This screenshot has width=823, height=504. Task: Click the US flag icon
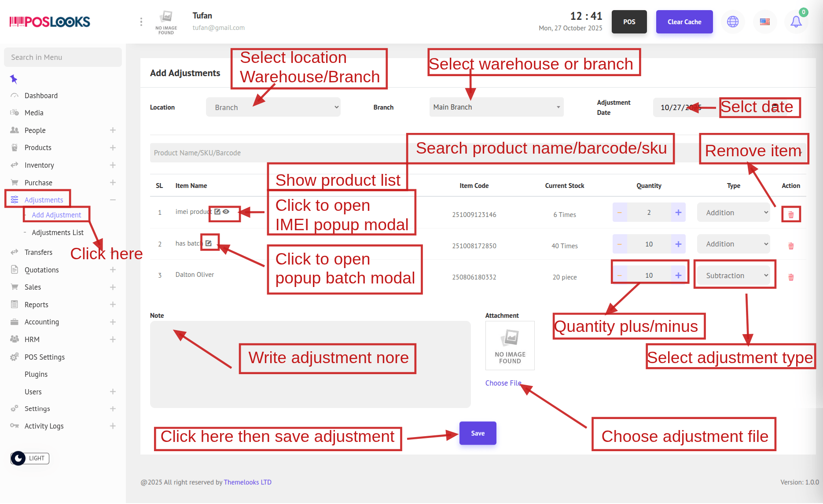coord(765,22)
